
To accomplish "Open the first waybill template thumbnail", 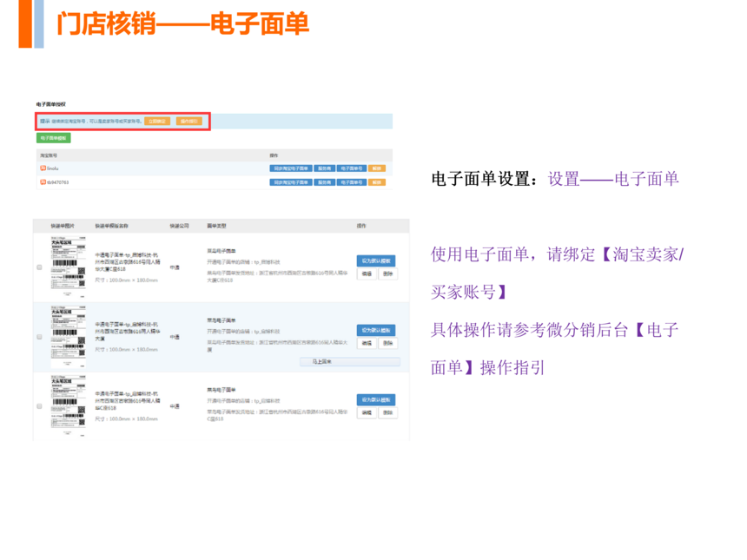I will coord(68,264).
